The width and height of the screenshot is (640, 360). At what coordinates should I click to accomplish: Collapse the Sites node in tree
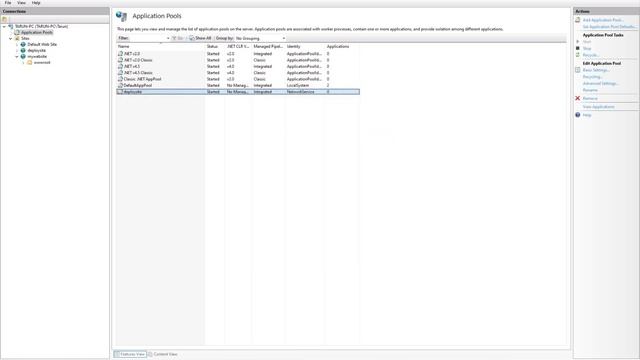click(x=11, y=38)
